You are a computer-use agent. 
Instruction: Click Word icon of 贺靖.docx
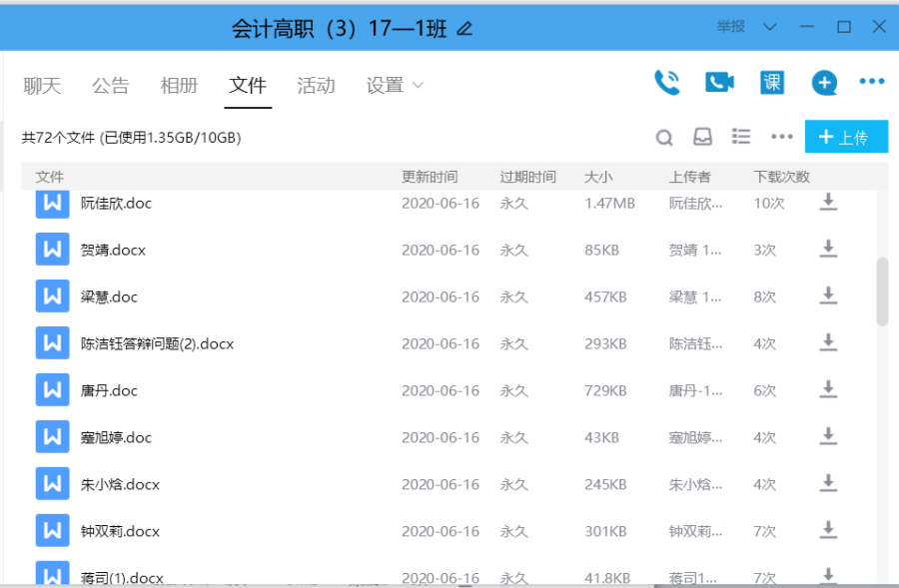click(x=52, y=250)
